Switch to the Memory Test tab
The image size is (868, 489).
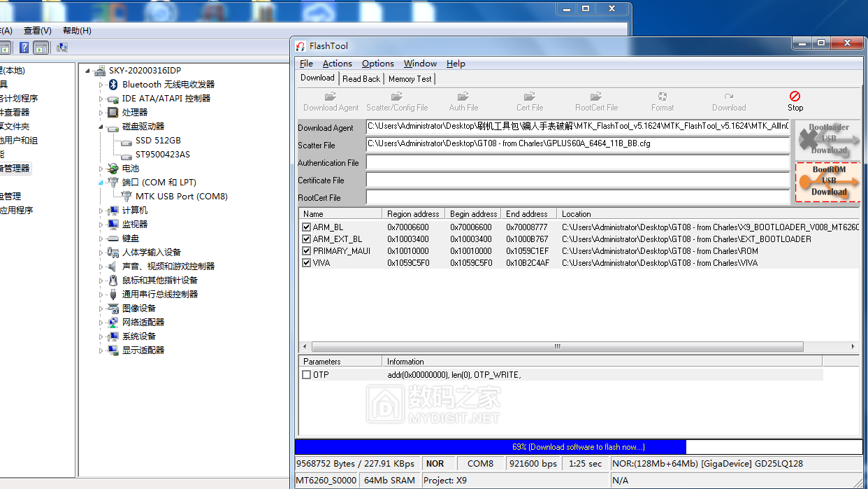click(410, 79)
